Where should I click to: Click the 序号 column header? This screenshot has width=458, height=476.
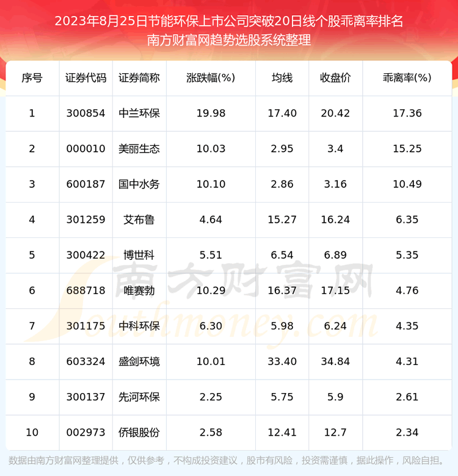coord(32,78)
